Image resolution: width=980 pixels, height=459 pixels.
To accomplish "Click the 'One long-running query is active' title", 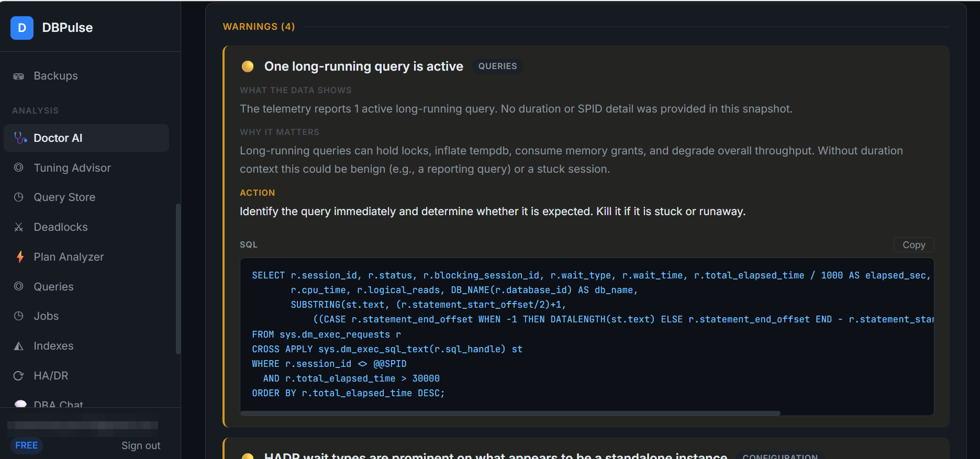I will [363, 66].
